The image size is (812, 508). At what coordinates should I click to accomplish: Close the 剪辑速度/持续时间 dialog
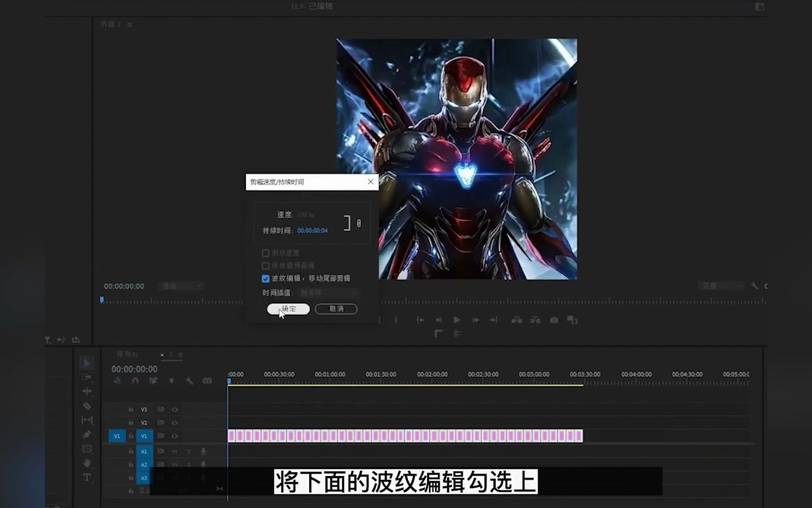[x=370, y=182]
